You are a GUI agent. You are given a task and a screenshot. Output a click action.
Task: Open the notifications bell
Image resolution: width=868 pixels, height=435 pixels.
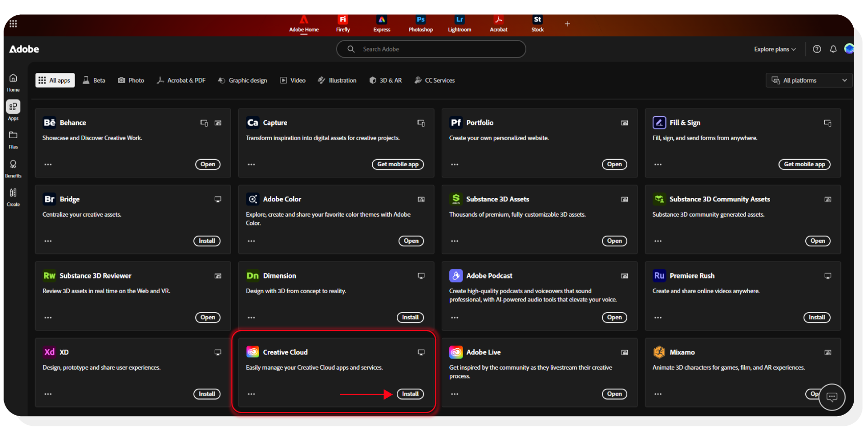(833, 49)
